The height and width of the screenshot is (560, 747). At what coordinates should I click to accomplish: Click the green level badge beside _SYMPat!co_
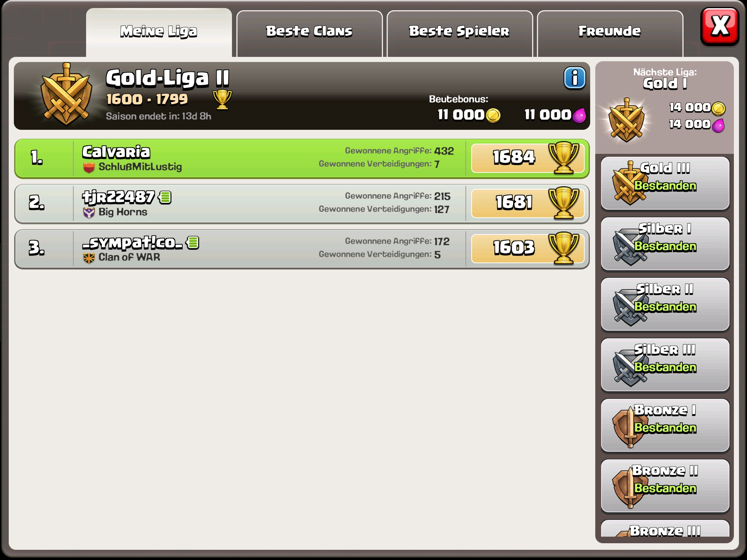point(193,243)
